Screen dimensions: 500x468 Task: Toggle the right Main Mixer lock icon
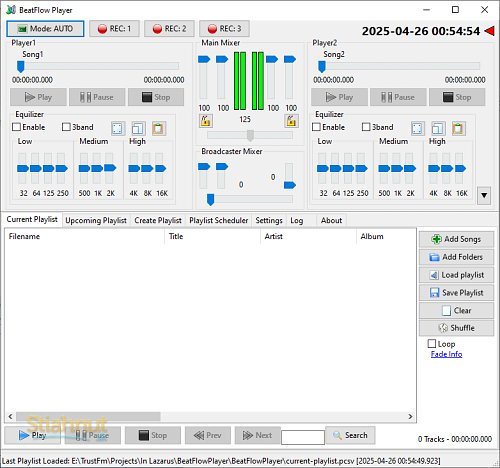(x=291, y=121)
